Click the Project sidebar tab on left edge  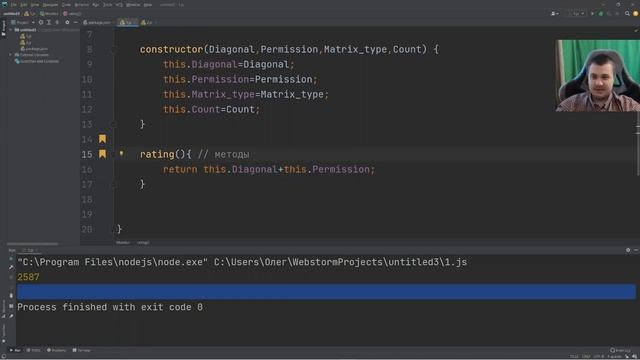4,28
